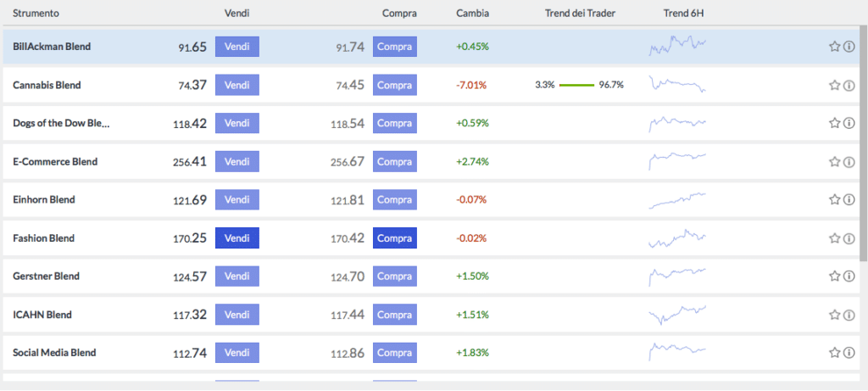Click the 96.7% trader trend value
This screenshot has width=868, height=391.
pyautogui.click(x=611, y=85)
